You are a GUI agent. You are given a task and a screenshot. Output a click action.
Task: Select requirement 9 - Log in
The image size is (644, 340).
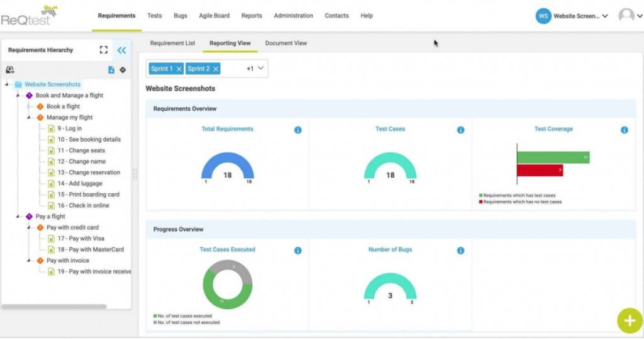[69, 128]
